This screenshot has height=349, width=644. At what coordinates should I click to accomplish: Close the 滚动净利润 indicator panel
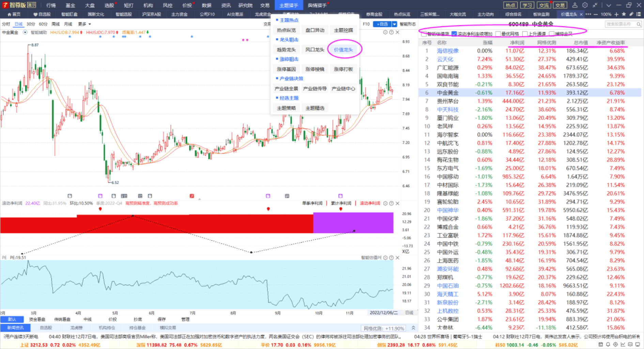(397, 203)
